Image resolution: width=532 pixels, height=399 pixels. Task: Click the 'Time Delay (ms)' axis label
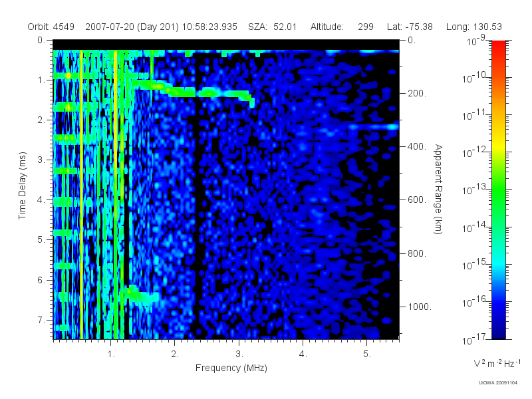click(x=22, y=186)
